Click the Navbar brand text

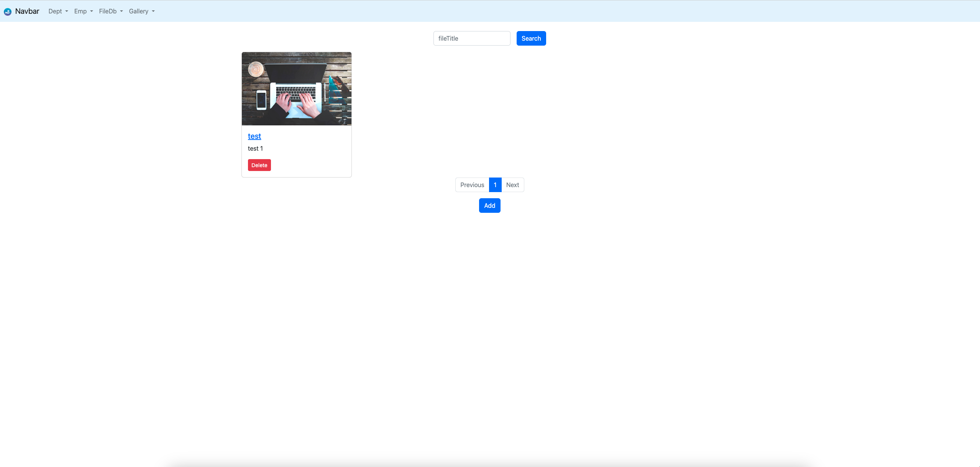pos(27,11)
